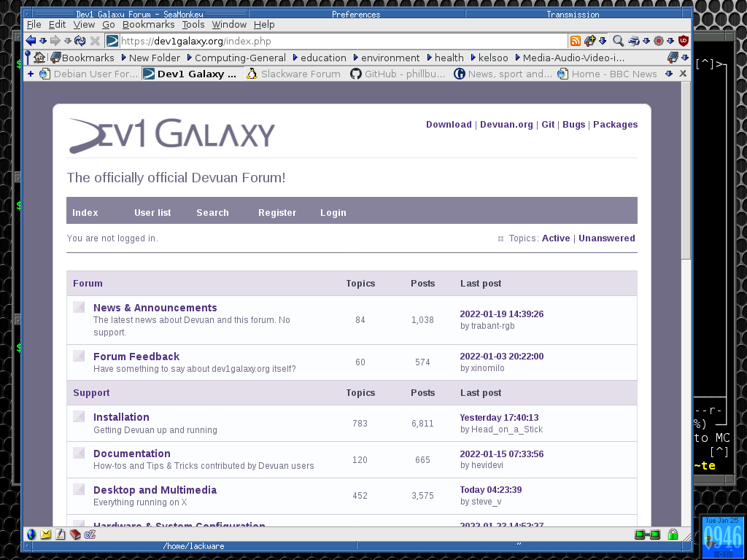Image resolution: width=747 pixels, height=560 pixels.
Task: Open the Bookmarks menu
Action: tap(148, 24)
